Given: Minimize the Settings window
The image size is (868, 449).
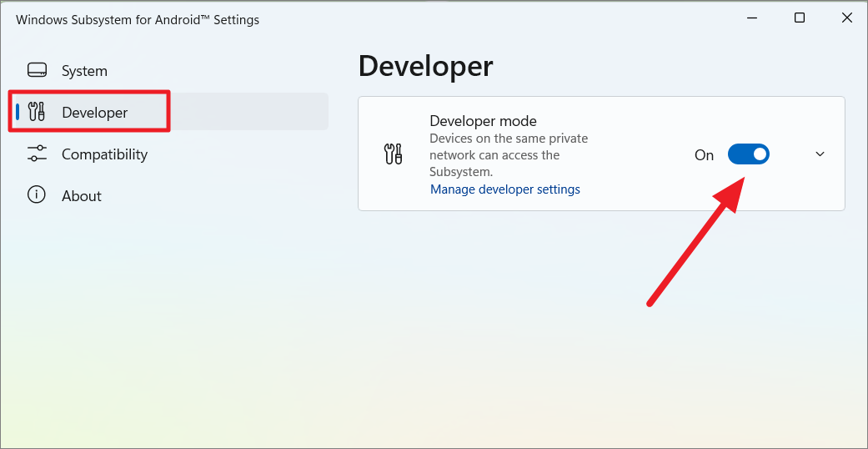Looking at the screenshot, I should tap(752, 18).
